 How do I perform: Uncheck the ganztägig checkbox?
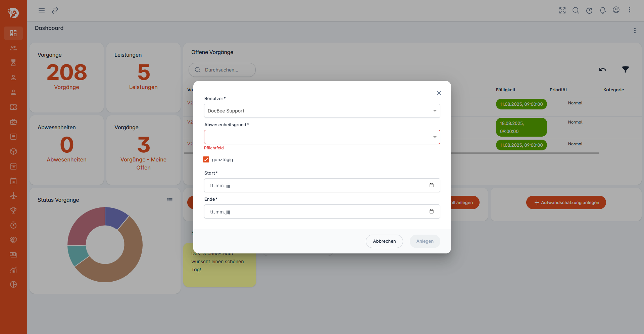point(206,159)
